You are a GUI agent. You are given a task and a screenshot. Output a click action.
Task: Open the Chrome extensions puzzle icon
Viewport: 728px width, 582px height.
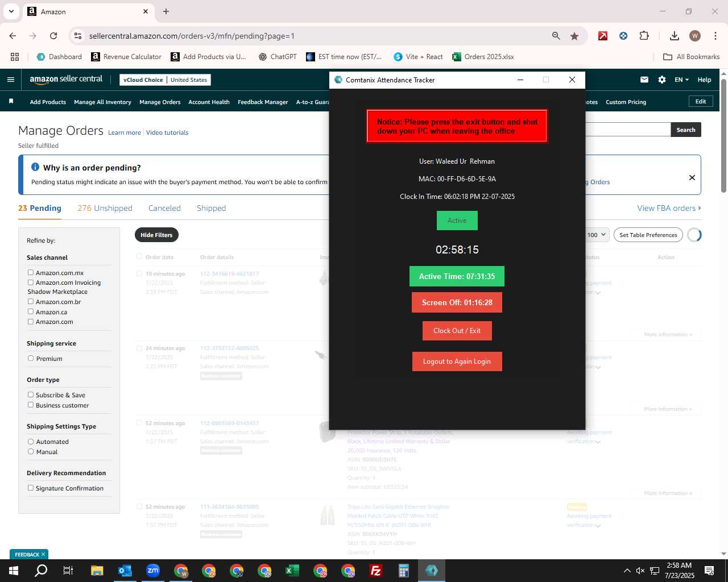click(644, 36)
